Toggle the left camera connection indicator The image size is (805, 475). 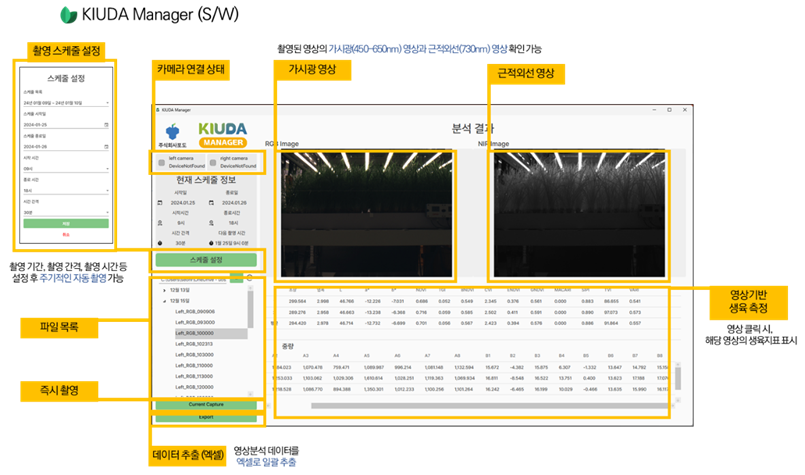[x=162, y=162]
